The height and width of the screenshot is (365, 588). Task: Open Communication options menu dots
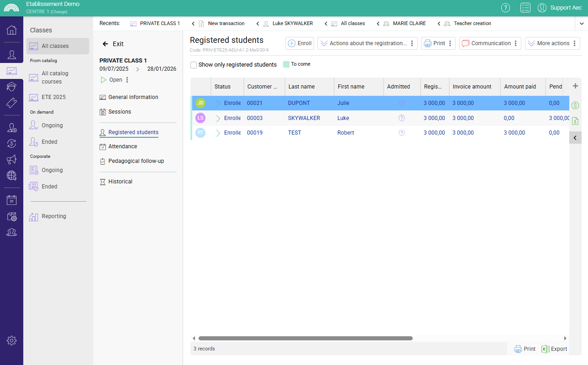(515, 43)
